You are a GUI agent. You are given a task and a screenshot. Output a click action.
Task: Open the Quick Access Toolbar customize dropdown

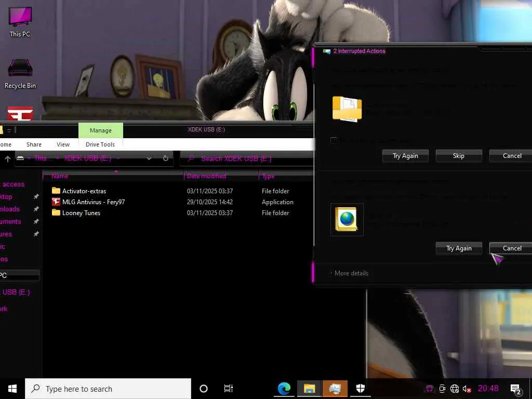pos(9,130)
